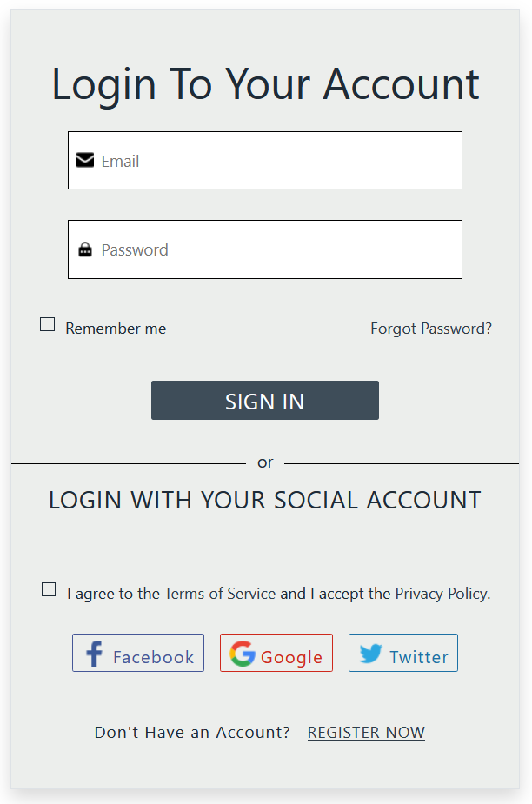Viewport: 532px width, 804px height.
Task: Click the Facebook text on login button
Action: coord(153,657)
